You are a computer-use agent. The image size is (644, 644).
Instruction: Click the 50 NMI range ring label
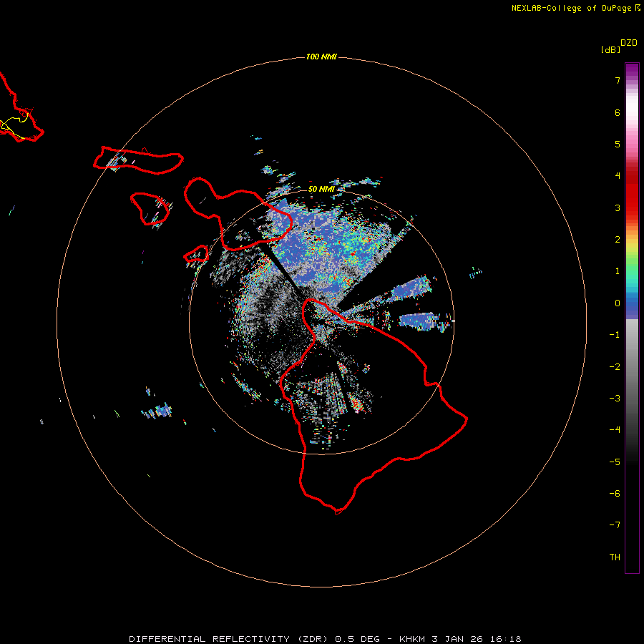(321, 189)
